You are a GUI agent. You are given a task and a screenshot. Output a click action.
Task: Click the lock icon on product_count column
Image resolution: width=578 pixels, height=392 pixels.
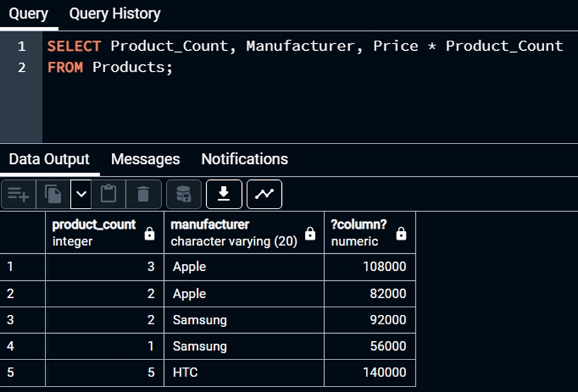point(150,234)
